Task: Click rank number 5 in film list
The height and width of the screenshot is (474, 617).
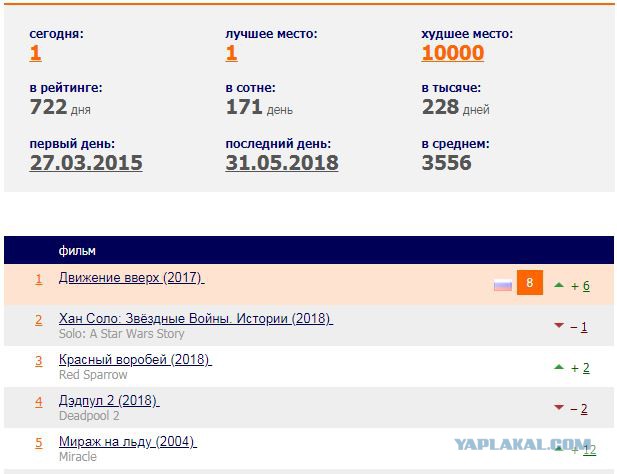Action: click(39, 443)
